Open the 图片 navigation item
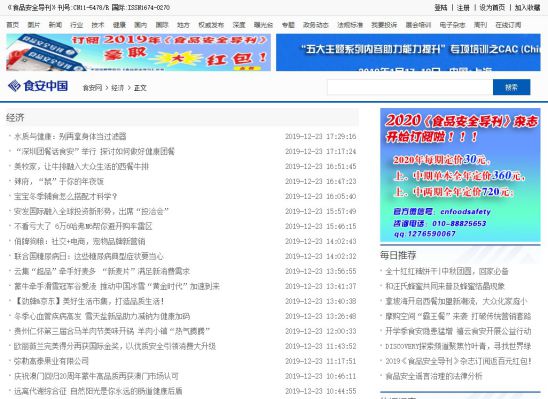 pos(34,25)
